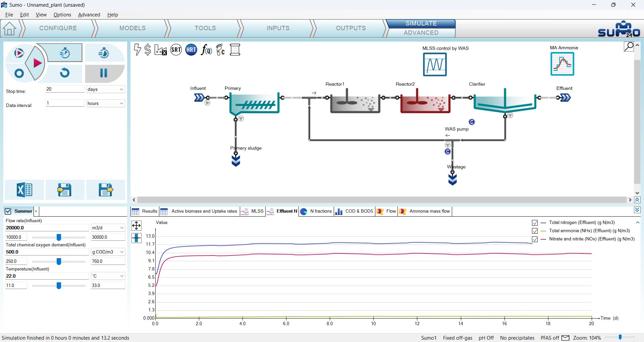Go to the TOOLS step
This screenshot has width=644, height=342.
point(205,28)
